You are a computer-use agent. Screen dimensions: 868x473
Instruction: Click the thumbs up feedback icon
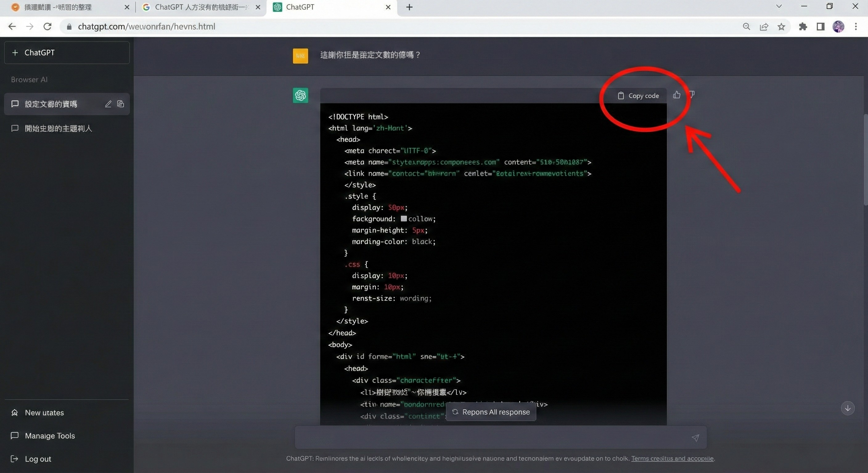tap(676, 95)
